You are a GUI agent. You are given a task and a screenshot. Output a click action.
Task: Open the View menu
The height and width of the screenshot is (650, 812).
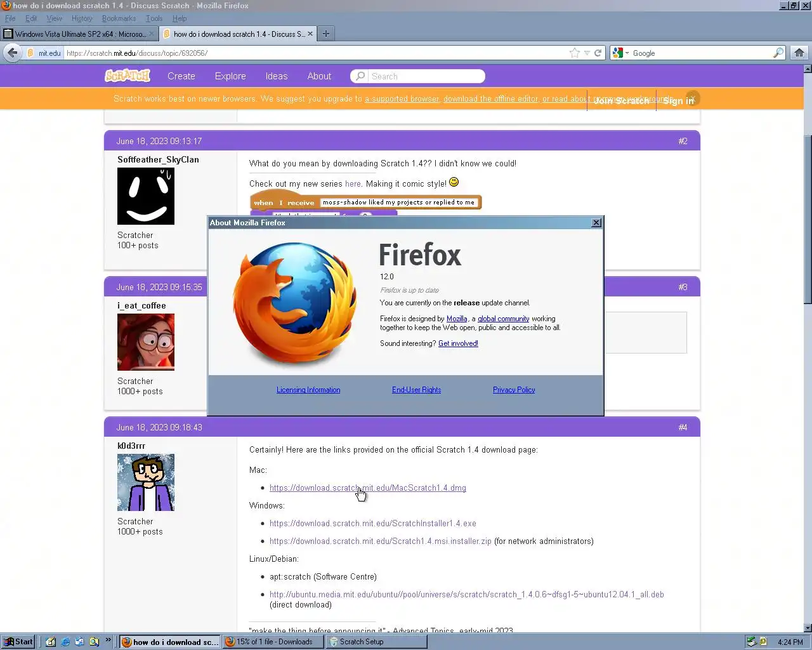point(54,18)
